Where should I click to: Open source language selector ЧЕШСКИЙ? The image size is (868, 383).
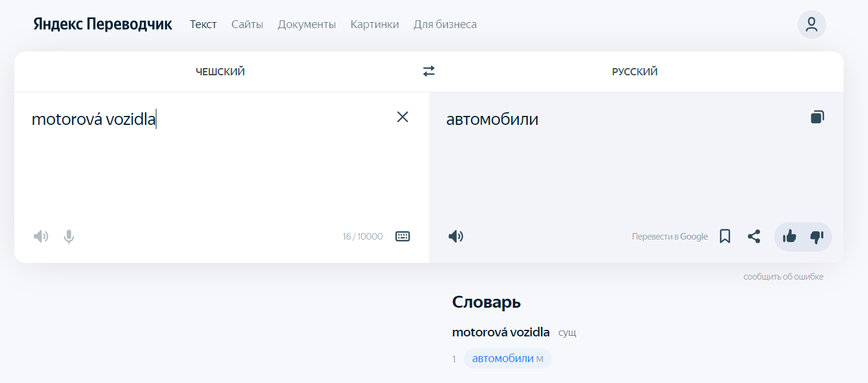pos(220,72)
